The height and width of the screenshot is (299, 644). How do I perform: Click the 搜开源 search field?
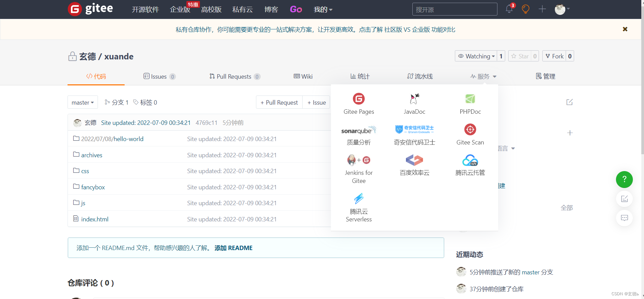click(455, 9)
